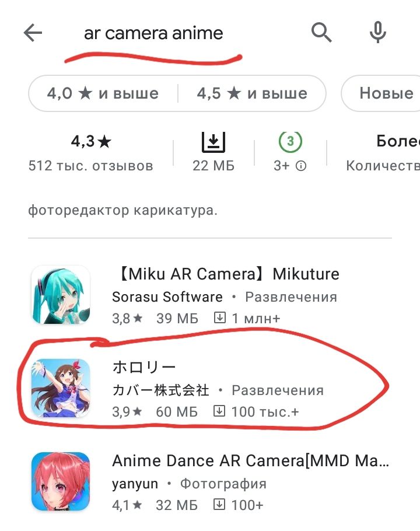Open the Miku AR Camera app icon

pos(61,295)
